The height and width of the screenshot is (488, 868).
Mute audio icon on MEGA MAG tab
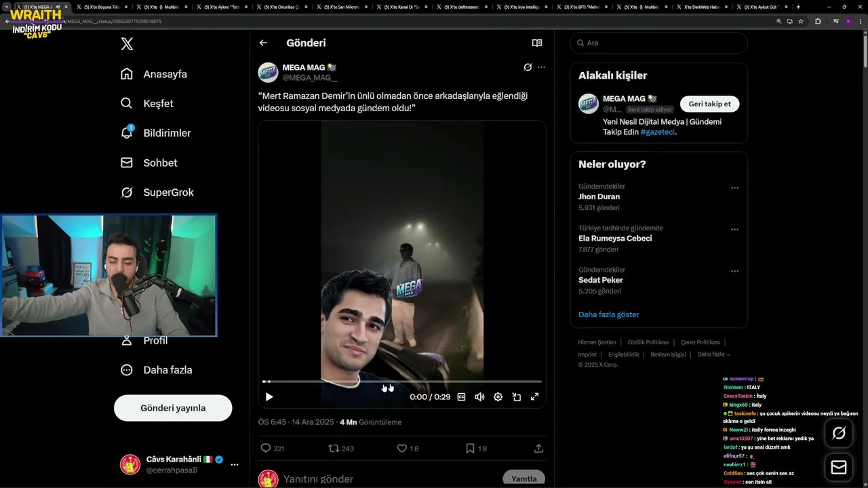(58, 7)
